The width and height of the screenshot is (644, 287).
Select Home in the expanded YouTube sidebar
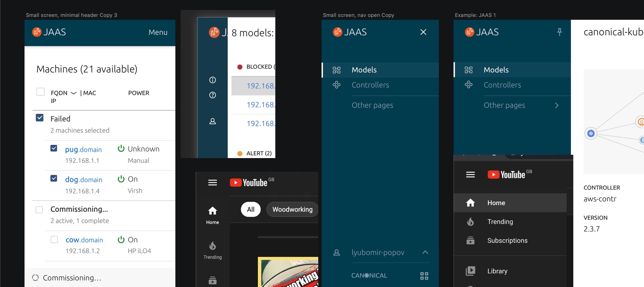point(510,203)
